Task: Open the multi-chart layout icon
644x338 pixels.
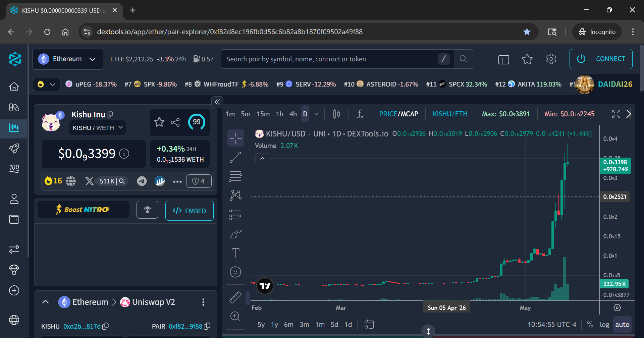Action: tap(503, 59)
